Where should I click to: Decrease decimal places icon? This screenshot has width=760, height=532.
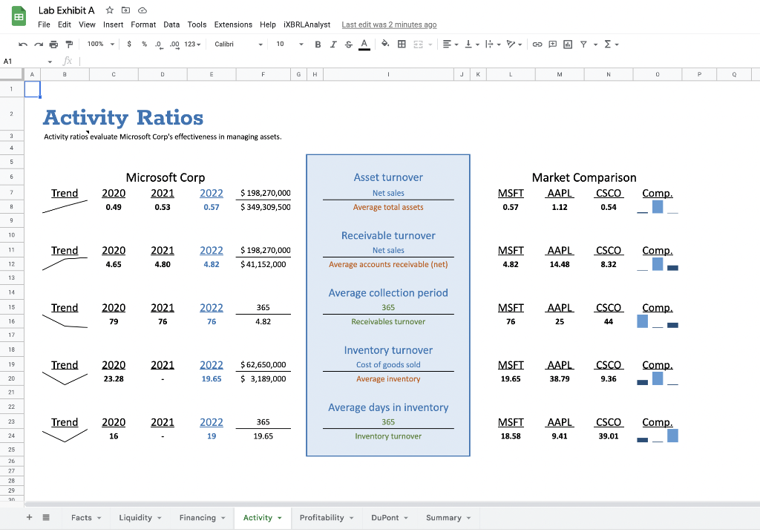[159, 44]
